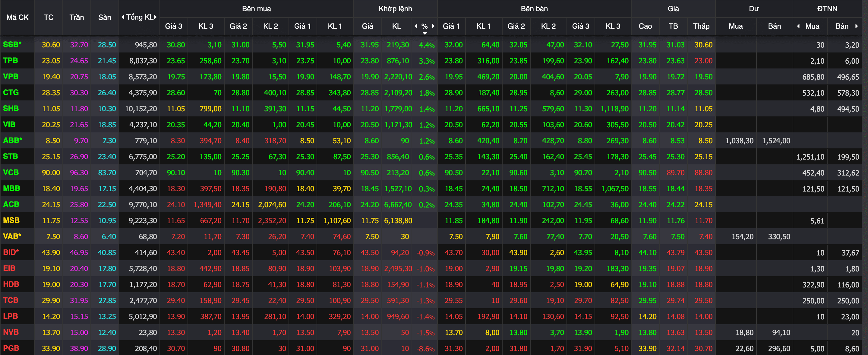Image resolution: width=868 pixels, height=355 pixels.
Task: Open the CTG stock symbol
Action: (11, 92)
